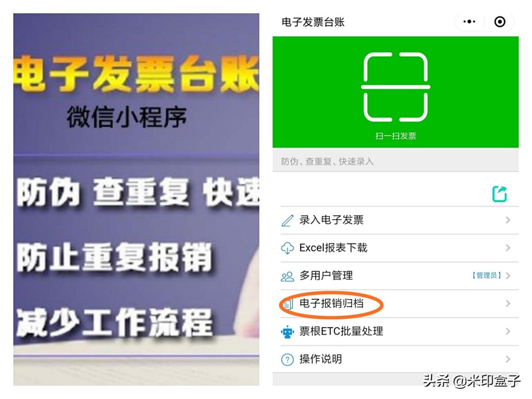Click the robot icon beside 票根ETC批量处理
Screen dimensions: 532x399
coord(287,332)
